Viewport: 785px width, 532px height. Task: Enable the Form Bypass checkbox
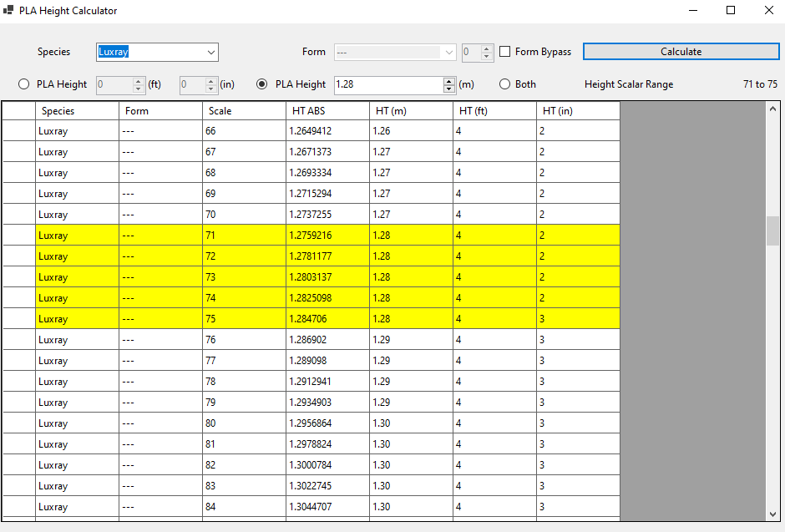pos(505,52)
